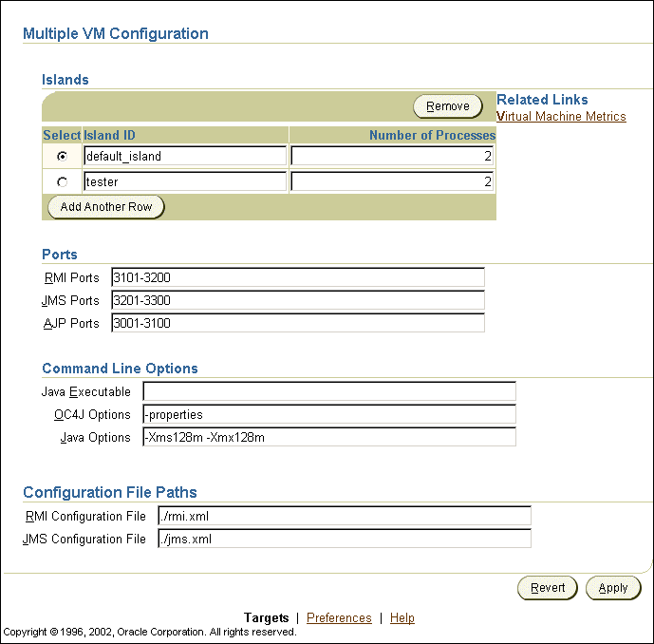This screenshot has width=654, height=644.
Task: Click the RMI Configuration File label
Action: [x=85, y=517]
